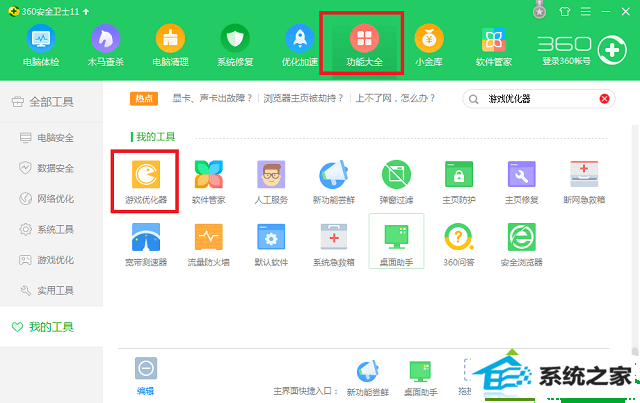
Task: Open 主页修复 tool
Action: (x=521, y=182)
